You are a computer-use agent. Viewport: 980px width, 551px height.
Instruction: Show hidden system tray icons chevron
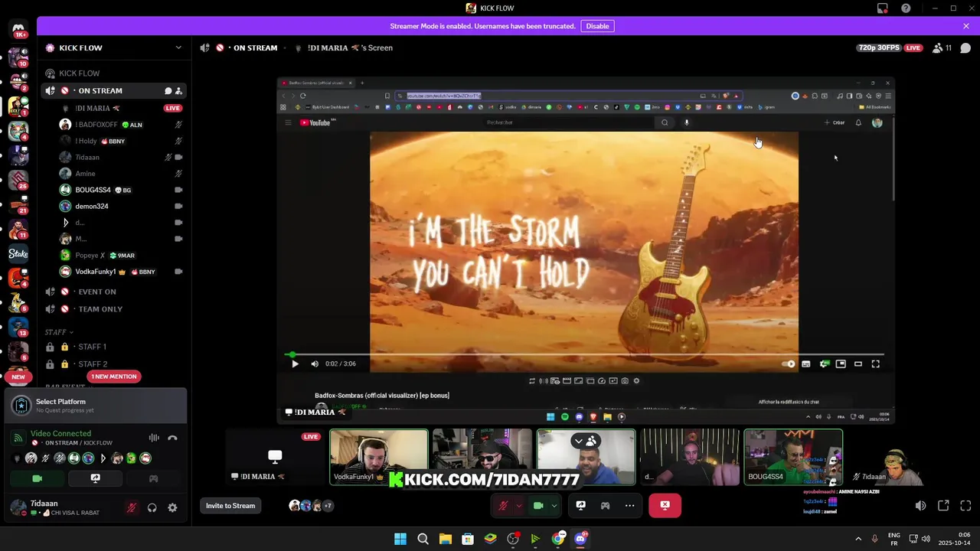(x=857, y=539)
